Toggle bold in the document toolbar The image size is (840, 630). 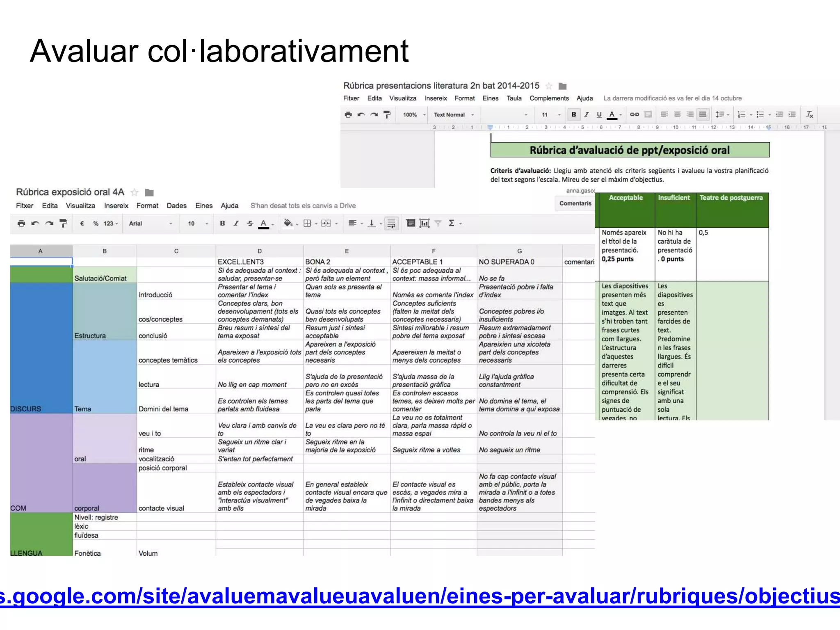click(574, 114)
